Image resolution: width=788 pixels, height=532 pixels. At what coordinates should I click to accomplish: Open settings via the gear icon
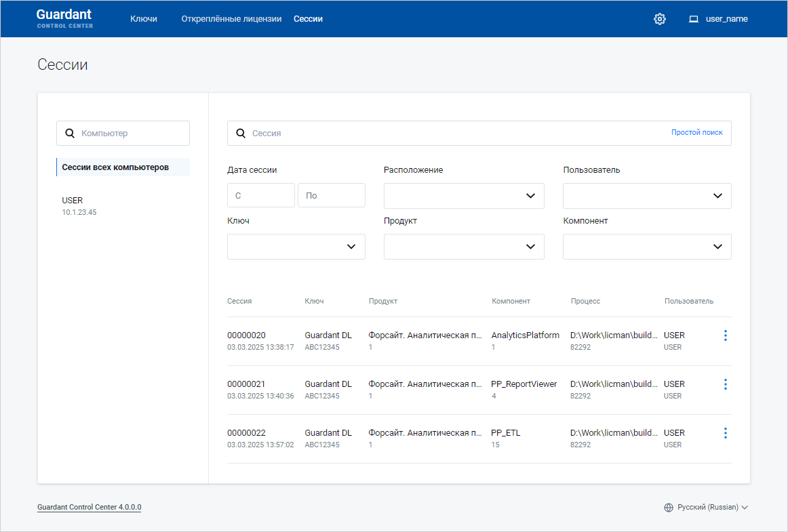pos(659,19)
